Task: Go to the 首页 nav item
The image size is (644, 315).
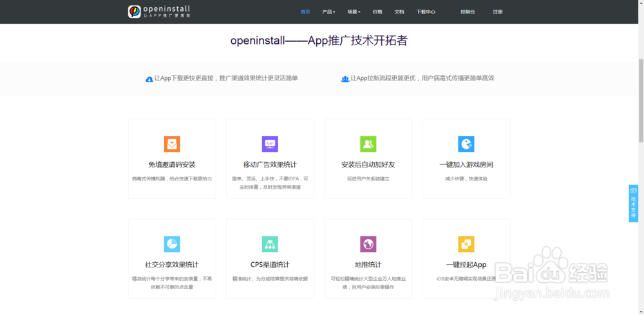Action: (x=305, y=12)
